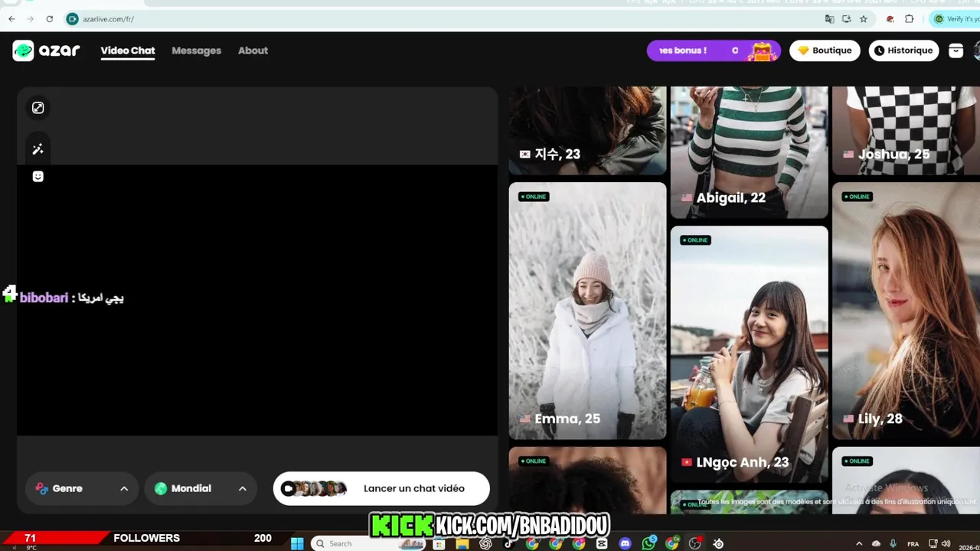Open LNgọc Anh, 23 profile card
The image size is (980, 551).
tap(749, 354)
